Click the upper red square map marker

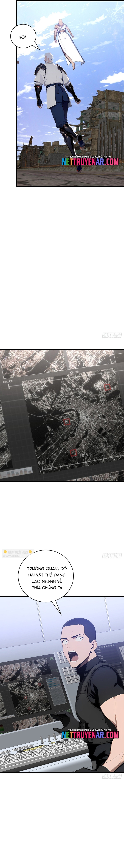[x=107, y=387]
